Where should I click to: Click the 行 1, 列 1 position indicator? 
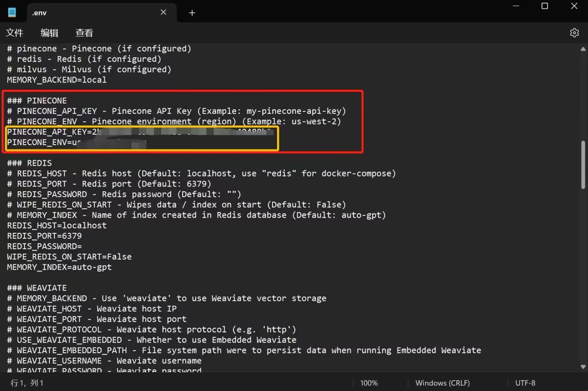click(27, 383)
